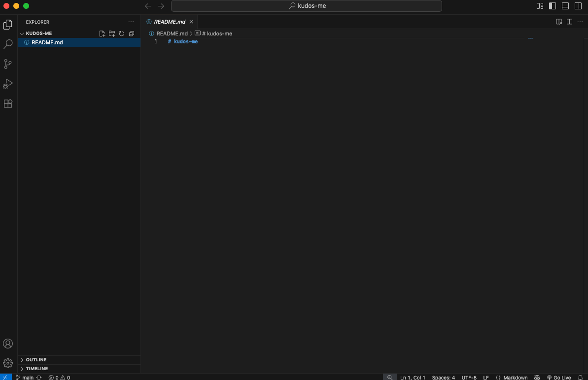Refresh the Explorer file tree
Screen dimensions: 588x380
tap(122, 33)
